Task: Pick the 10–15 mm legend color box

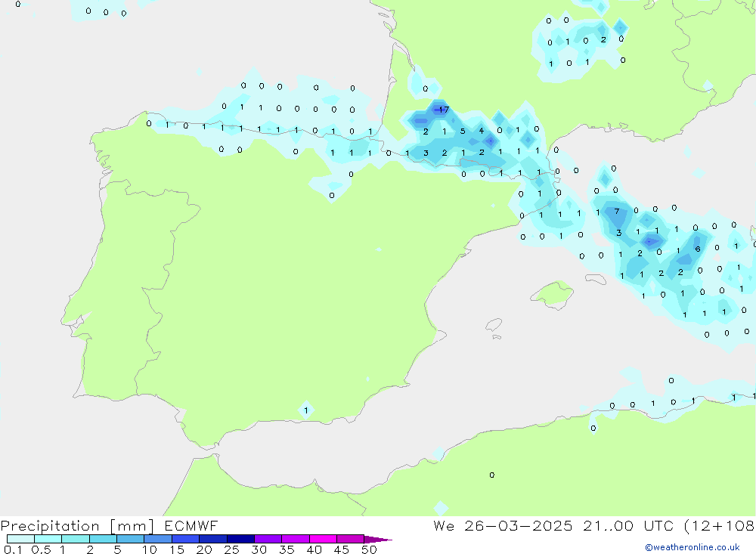Action: coord(158,539)
